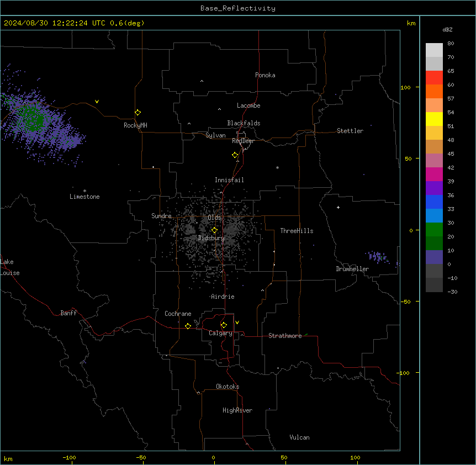Click the orange 60-57 dBZ legend swatch

pyautogui.click(x=434, y=91)
